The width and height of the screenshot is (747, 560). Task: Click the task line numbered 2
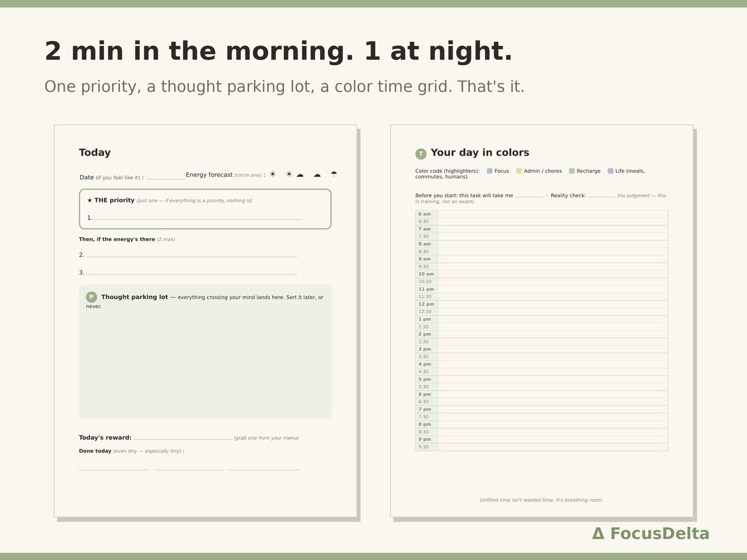[192, 256]
